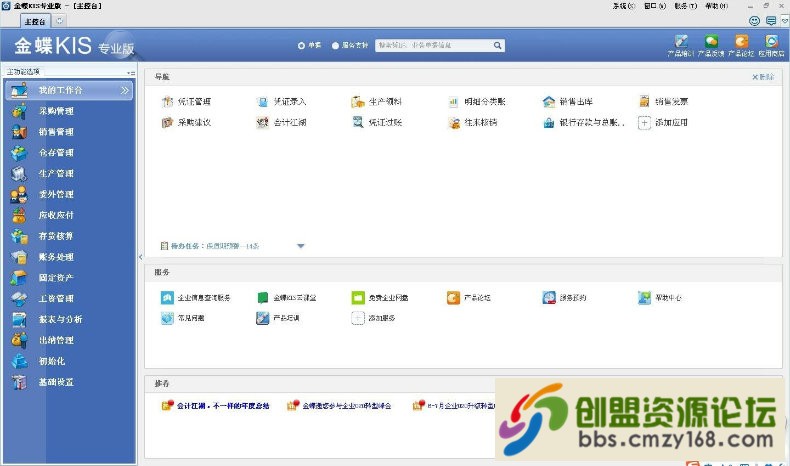Open the 窗口 menu

[x=655, y=6]
